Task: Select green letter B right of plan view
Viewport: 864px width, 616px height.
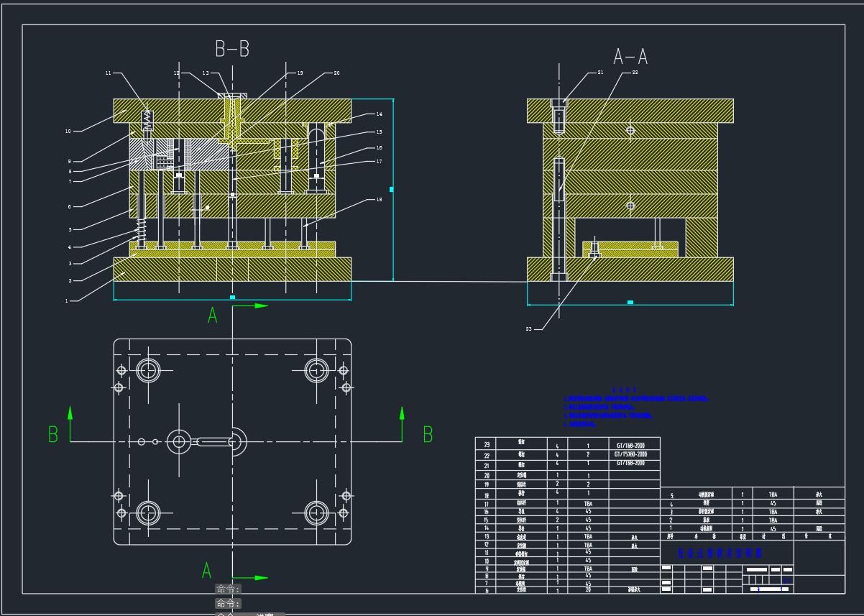Action: 428,434
